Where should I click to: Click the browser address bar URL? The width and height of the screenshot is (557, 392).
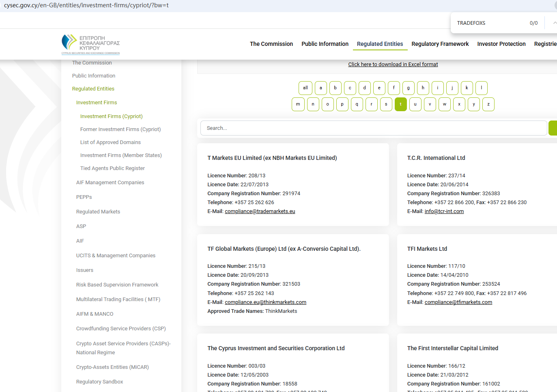[86, 5]
